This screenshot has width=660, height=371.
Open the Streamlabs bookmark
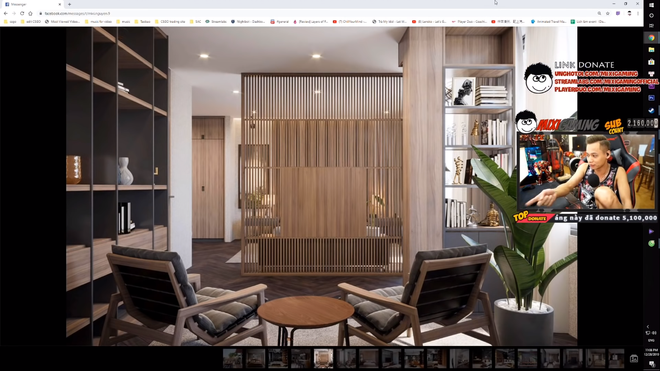pos(216,21)
